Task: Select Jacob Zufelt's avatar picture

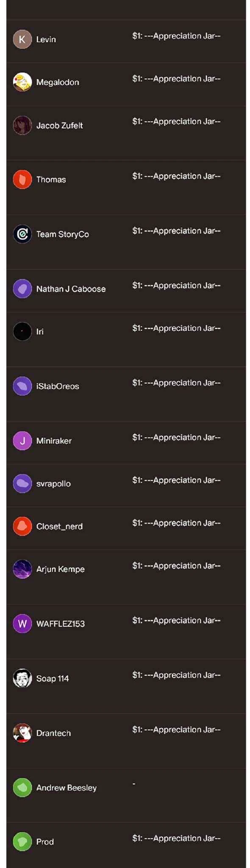Action: pos(22,125)
